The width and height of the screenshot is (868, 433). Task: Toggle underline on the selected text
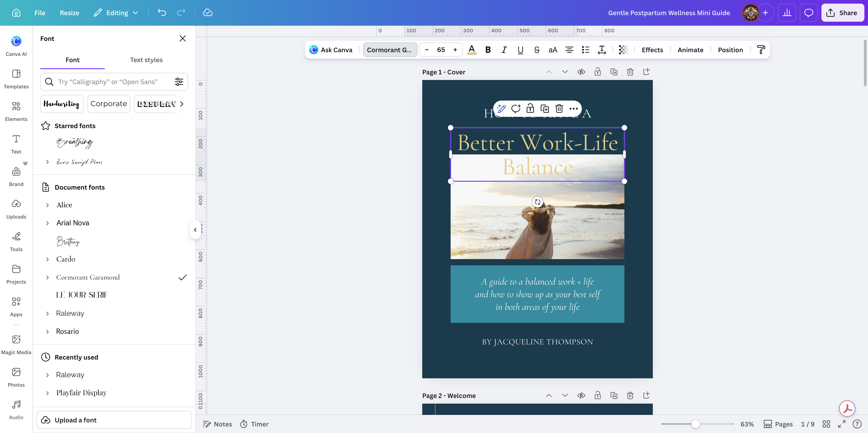point(520,50)
